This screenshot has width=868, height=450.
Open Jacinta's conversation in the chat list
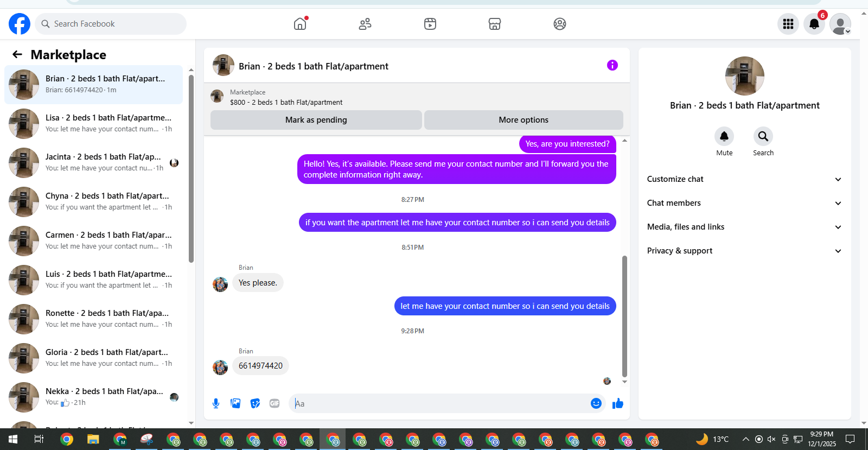click(x=93, y=163)
